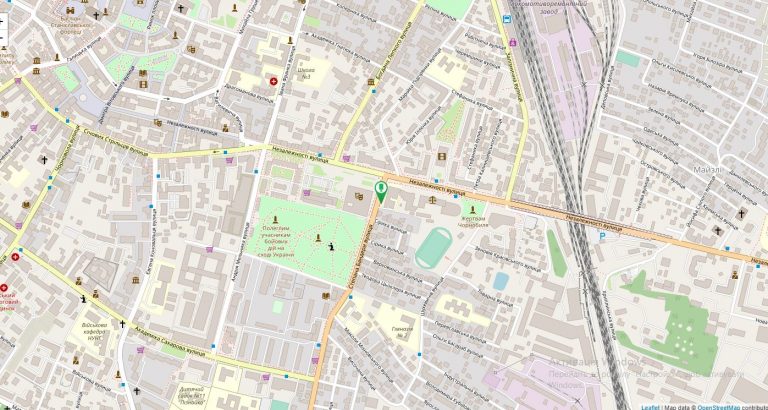This screenshot has height=410, width=768.
Task: Click the Майзлі neighbourhood label
Action: 706,170
